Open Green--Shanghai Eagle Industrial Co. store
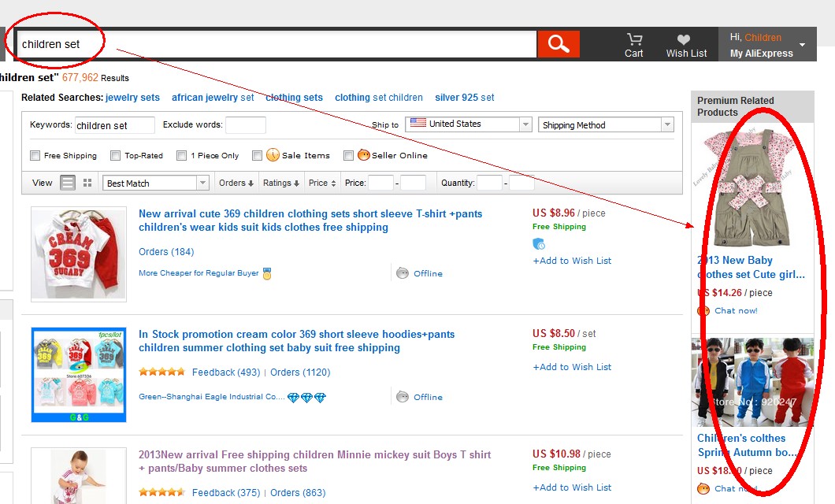The image size is (835, 504). click(x=211, y=396)
